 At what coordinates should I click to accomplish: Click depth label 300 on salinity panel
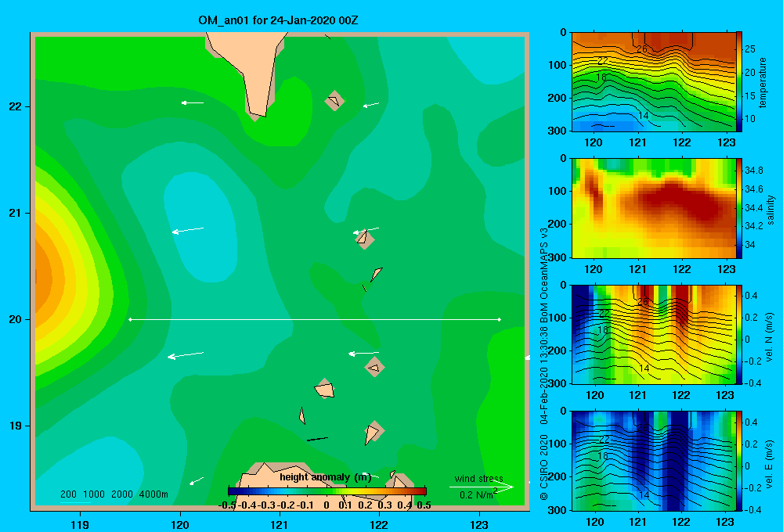(x=558, y=257)
